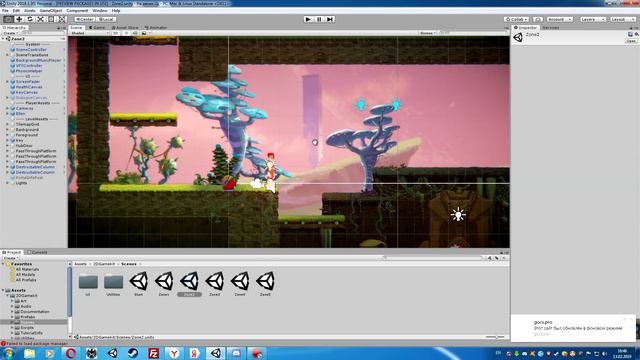
Task: Open the File menu
Action: 5,11
